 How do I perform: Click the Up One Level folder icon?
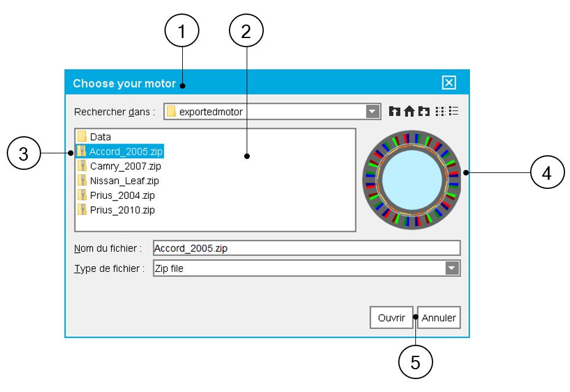(x=394, y=112)
